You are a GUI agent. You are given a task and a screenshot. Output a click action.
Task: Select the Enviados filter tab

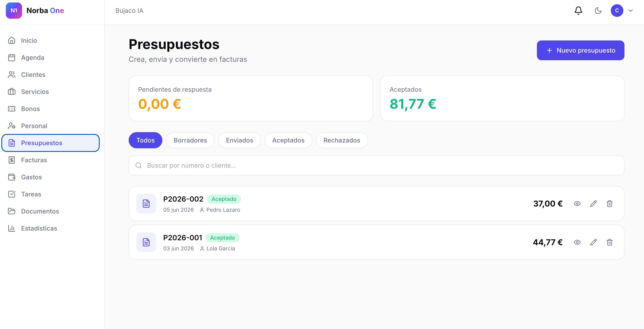point(240,140)
